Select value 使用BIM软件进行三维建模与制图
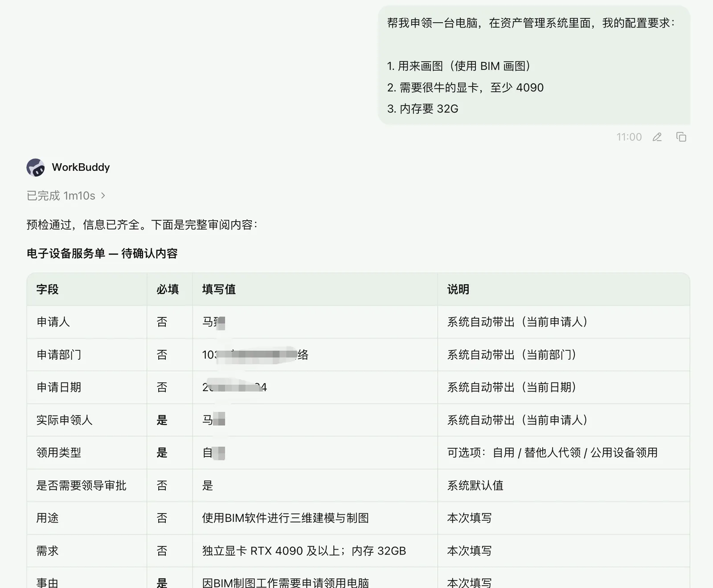713x588 pixels. click(x=285, y=518)
